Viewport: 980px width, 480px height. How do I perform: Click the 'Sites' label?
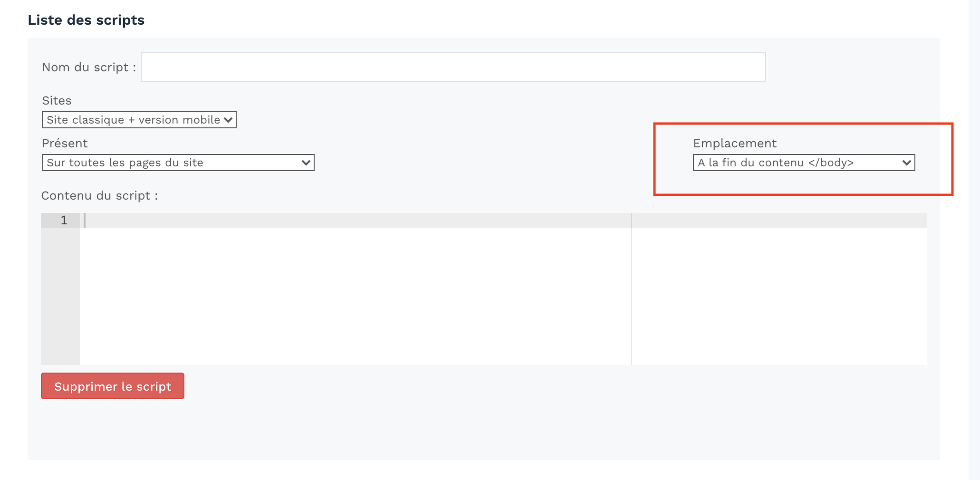57,100
